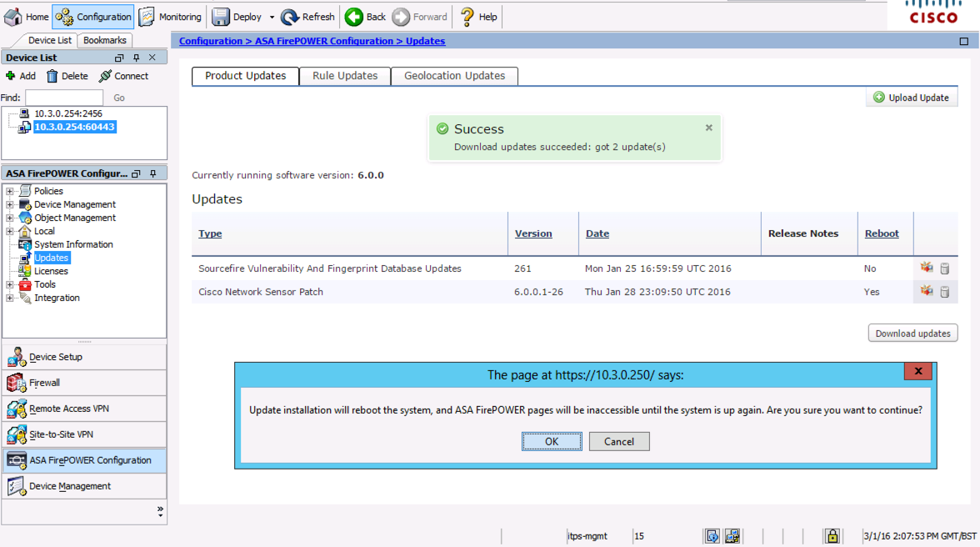Click the Go button next to Find
The height and width of the screenshot is (547, 980).
118,98
